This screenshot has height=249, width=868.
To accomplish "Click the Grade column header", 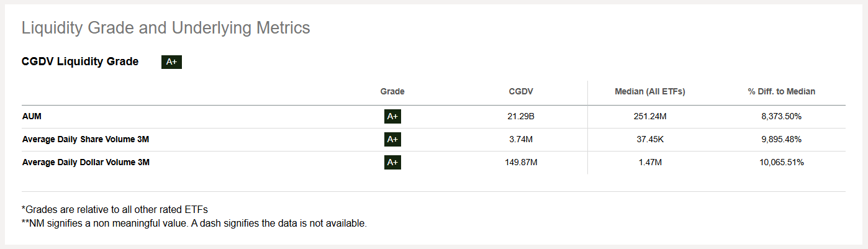I will (392, 91).
